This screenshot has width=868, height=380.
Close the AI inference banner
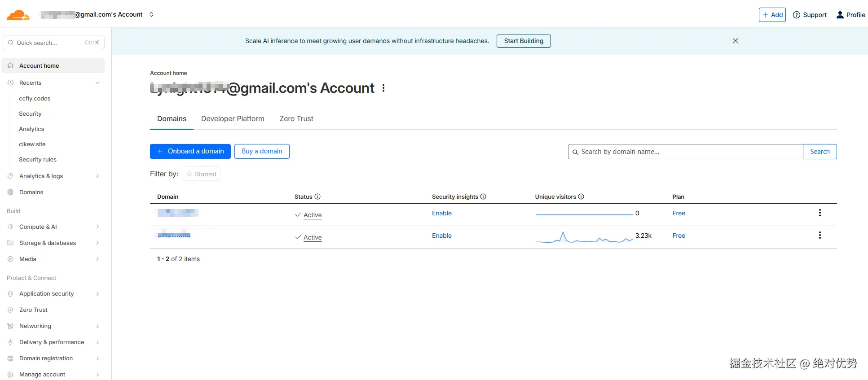coord(735,41)
